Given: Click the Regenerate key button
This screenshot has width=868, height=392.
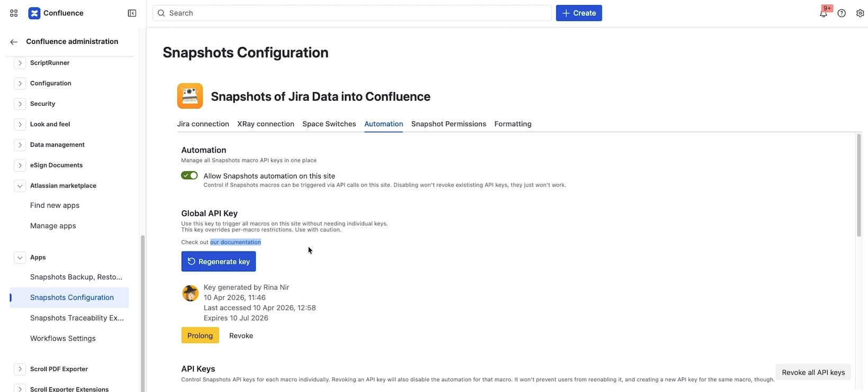Looking at the screenshot, I should 219,262.
